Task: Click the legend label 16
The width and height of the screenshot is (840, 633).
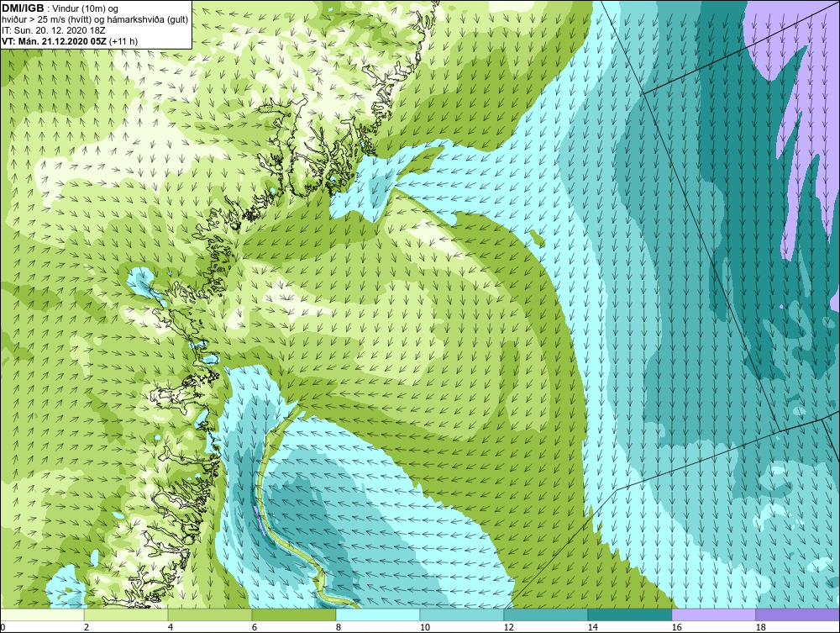Action: pos(676,627)
